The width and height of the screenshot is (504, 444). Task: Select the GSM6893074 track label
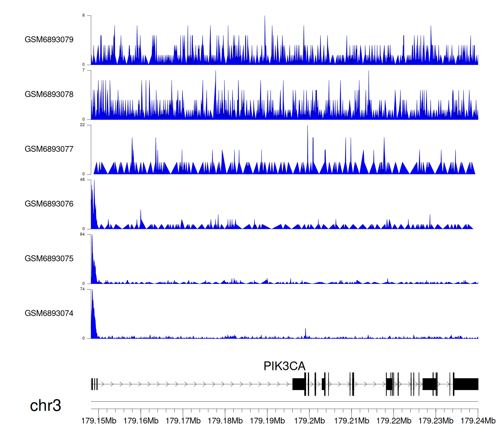(x=49, y=313)
